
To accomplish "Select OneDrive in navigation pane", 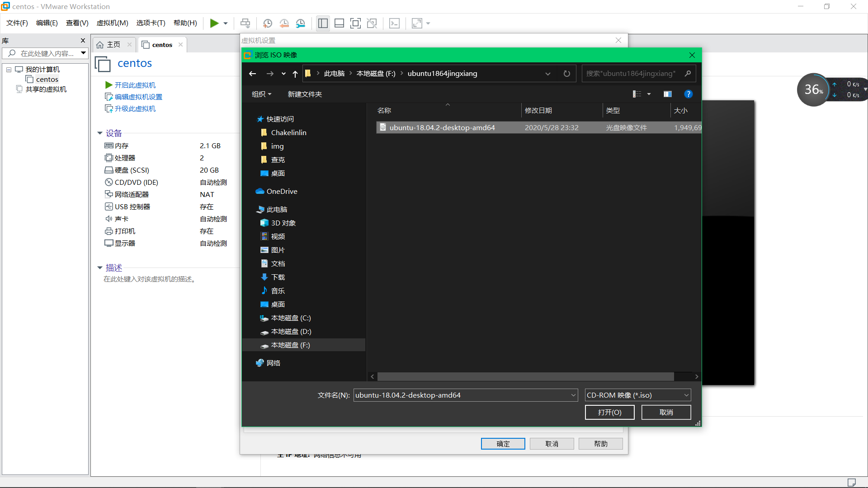I will click(x=282, y=192).
